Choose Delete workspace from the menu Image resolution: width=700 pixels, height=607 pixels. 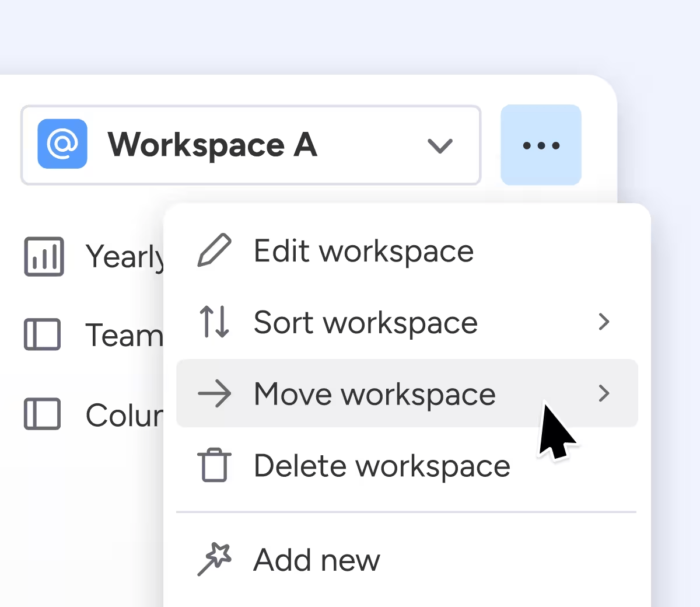coord(407,465)
